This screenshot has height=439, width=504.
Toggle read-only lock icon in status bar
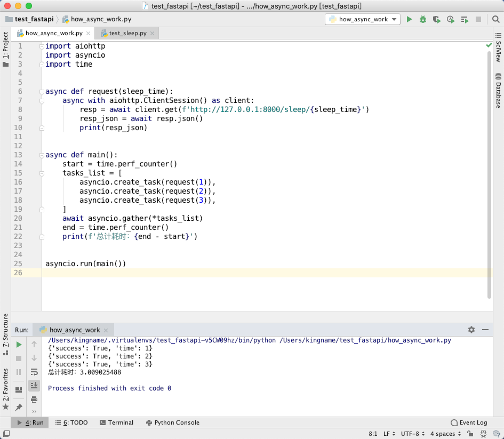(470, 434)
